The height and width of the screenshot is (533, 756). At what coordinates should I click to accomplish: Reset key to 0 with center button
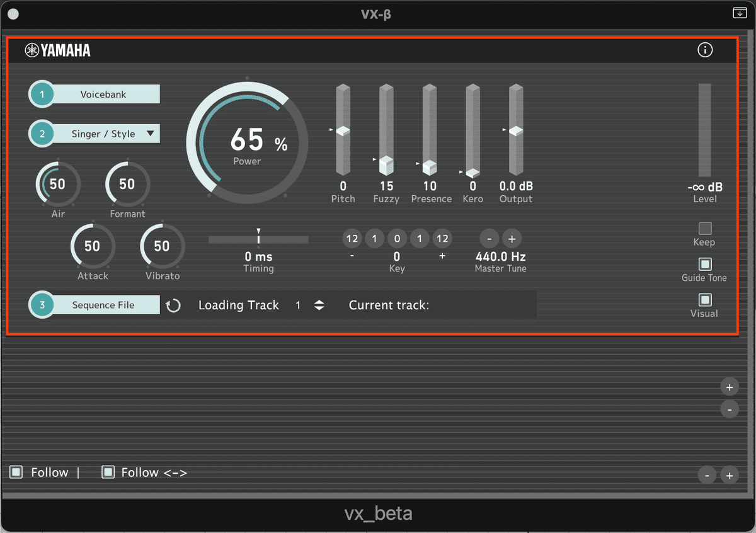coord(397,239)
